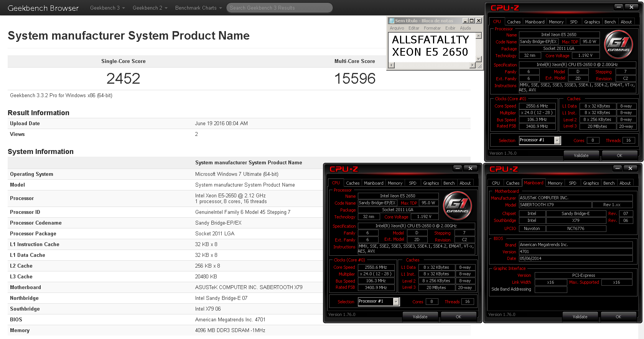
Task: Open About tab in Mainboard CPU-Z window
Action: coord(625,183)
